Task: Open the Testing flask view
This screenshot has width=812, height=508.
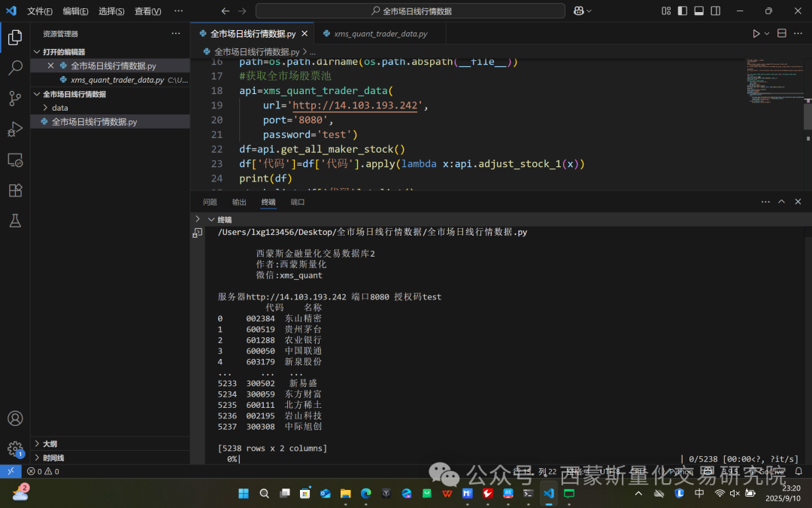Action: pyautogui.click(x=15, y=221)
